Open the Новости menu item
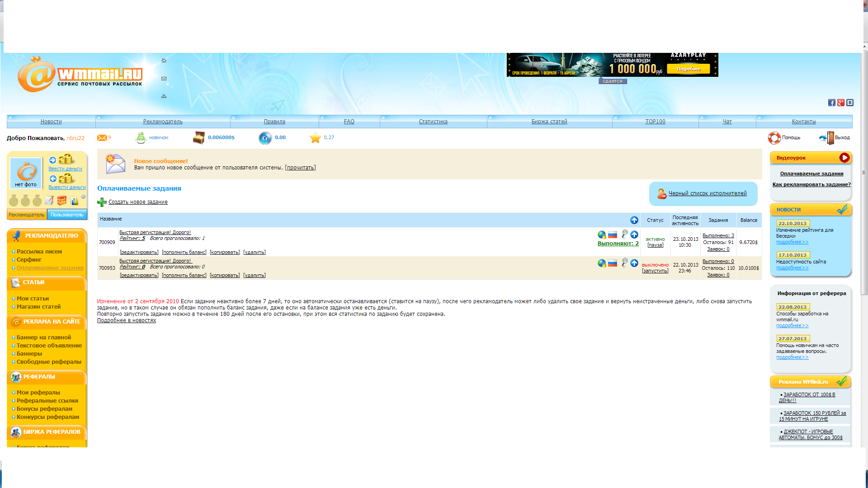This screenshot has height=488, width=868. click(x=51, y=122)
